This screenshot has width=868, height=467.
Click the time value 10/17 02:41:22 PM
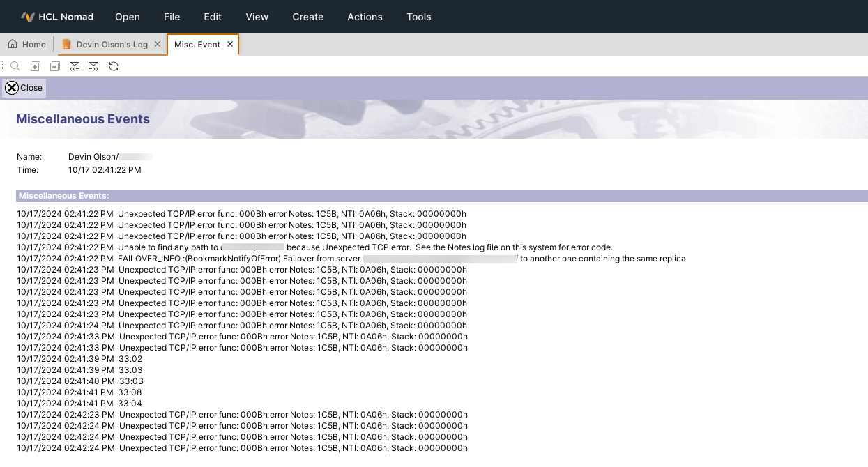[x=105, y=170]
